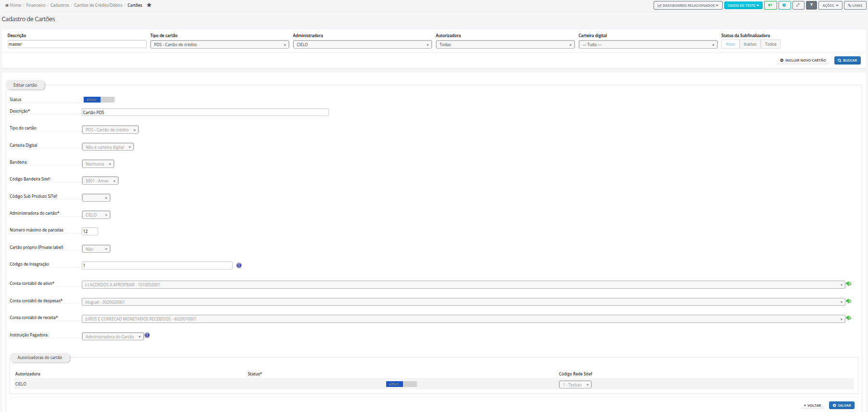The height and width of the screenshot is (412, 868).
Task: Open Conta contábil de despesas dropdown
Action: coord(463,302)
